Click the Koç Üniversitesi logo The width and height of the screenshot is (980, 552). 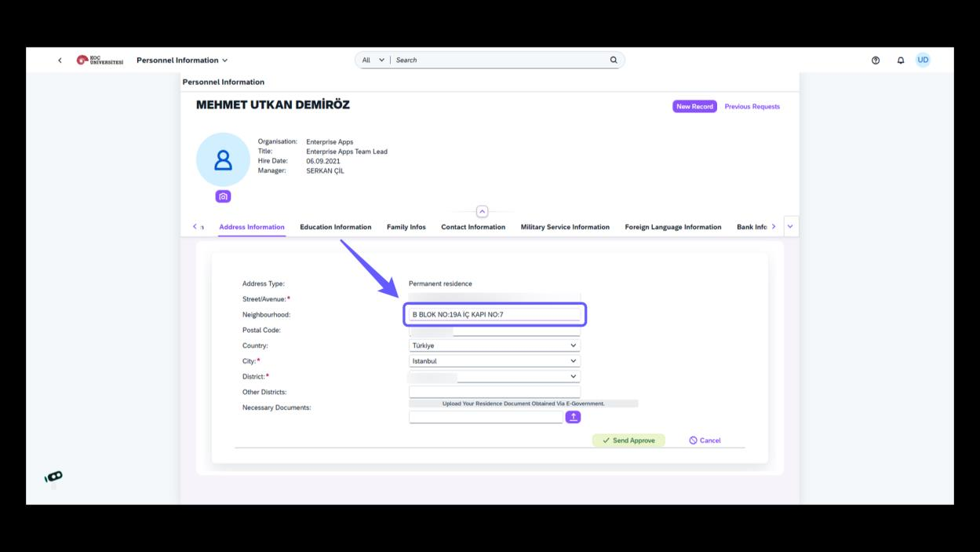pyautogui.click(x=100, y=60)
